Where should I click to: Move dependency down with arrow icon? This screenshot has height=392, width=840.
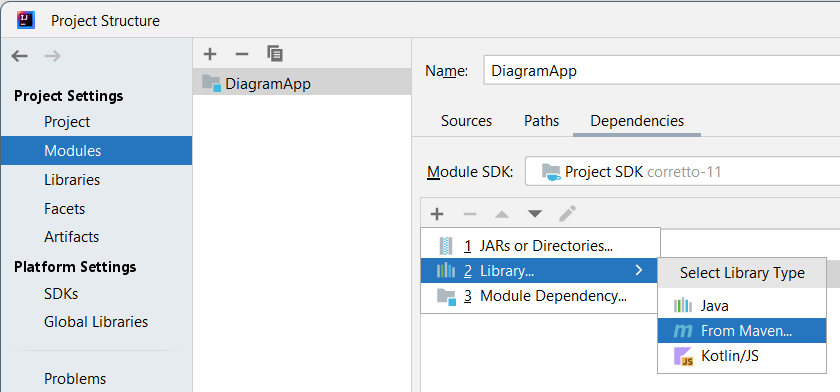[535, 214]
